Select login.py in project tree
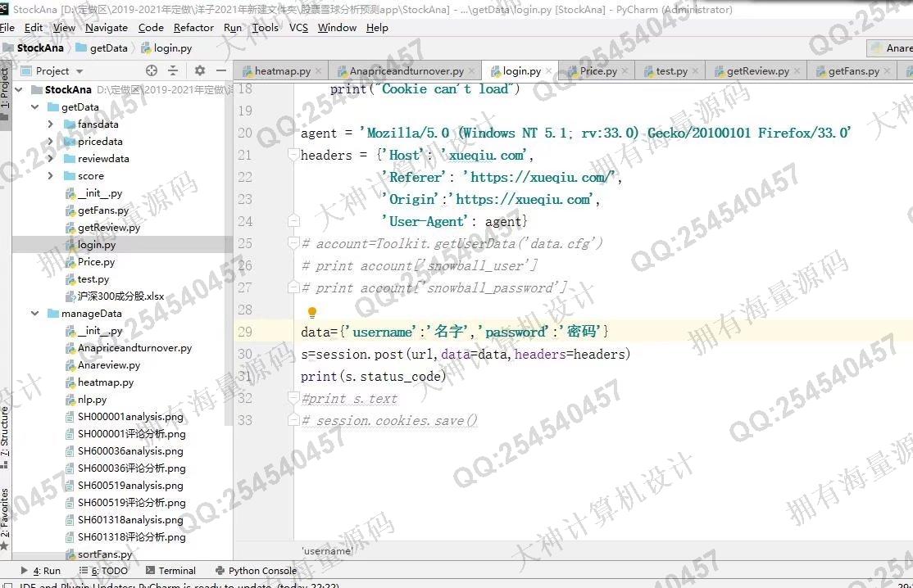This screenshot has height=588, width=913. coord(97,245)
